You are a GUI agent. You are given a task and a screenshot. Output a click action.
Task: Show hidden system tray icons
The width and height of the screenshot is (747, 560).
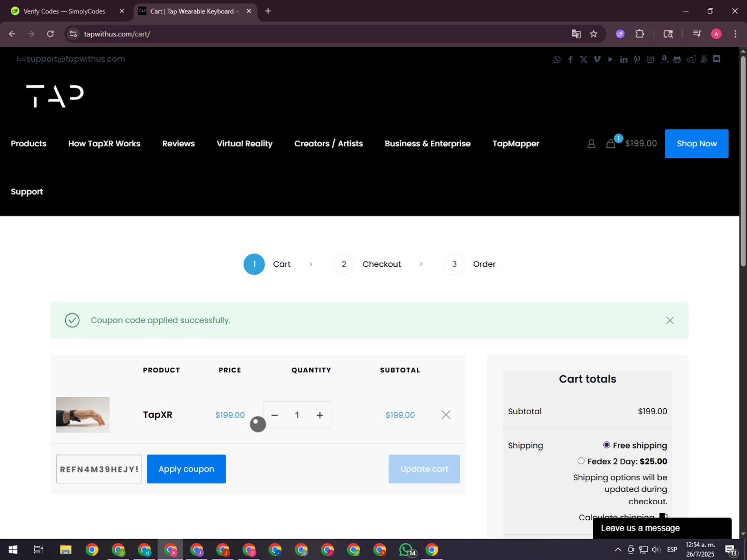click(x=618, y=550)
